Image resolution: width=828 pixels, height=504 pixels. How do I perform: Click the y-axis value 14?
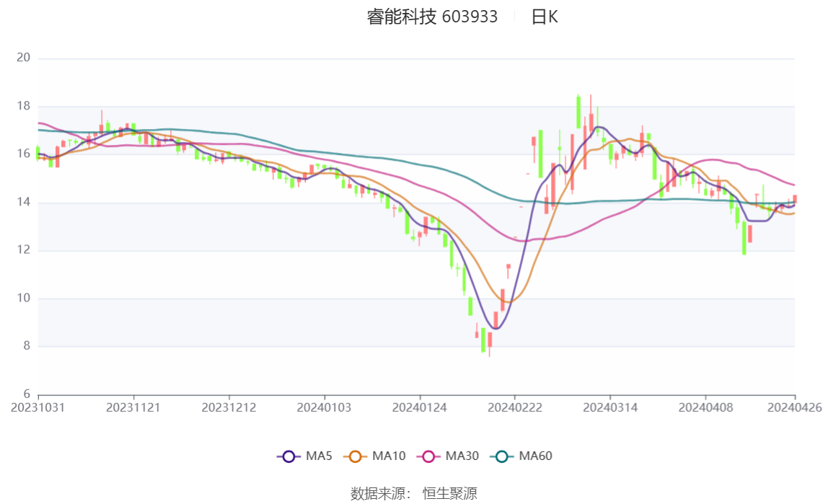(23, 202)
